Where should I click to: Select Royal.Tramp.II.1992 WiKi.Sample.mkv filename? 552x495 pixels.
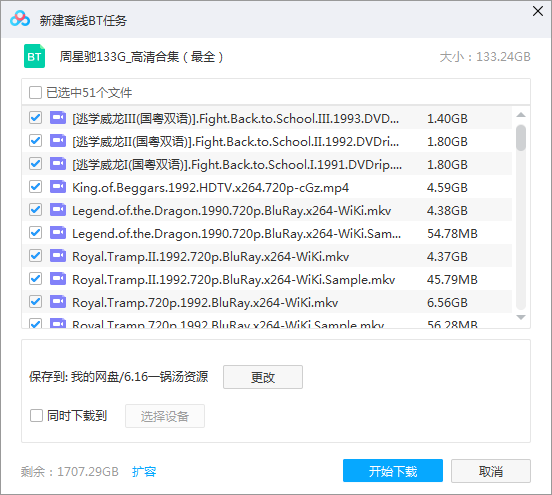pos(233,280)
